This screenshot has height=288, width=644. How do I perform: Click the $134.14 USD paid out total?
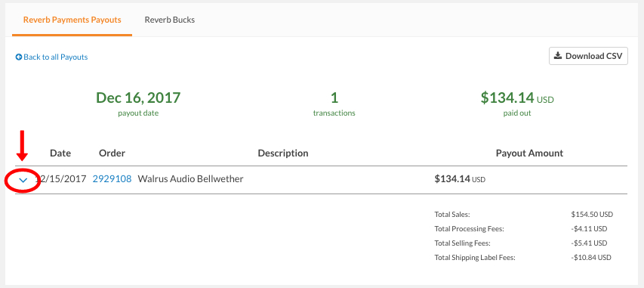[x=517, y=98]
